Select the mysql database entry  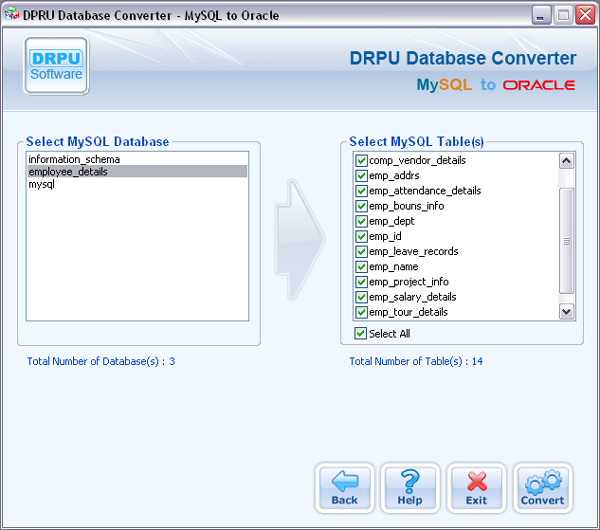tap(137, 184)
